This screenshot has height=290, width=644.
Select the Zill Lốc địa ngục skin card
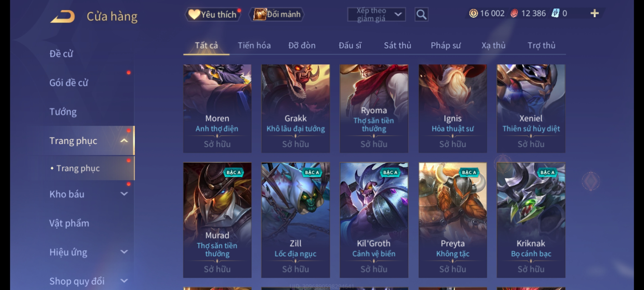pos(295,220)
